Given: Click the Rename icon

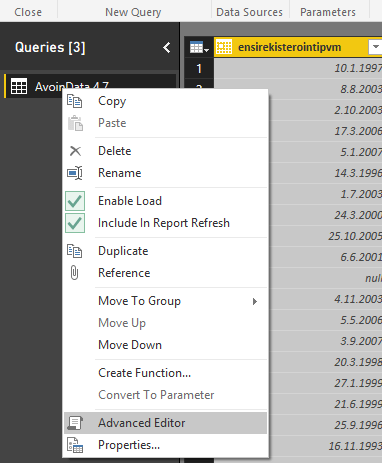Looking at the screenshot, I should click(x=75, y=173).
